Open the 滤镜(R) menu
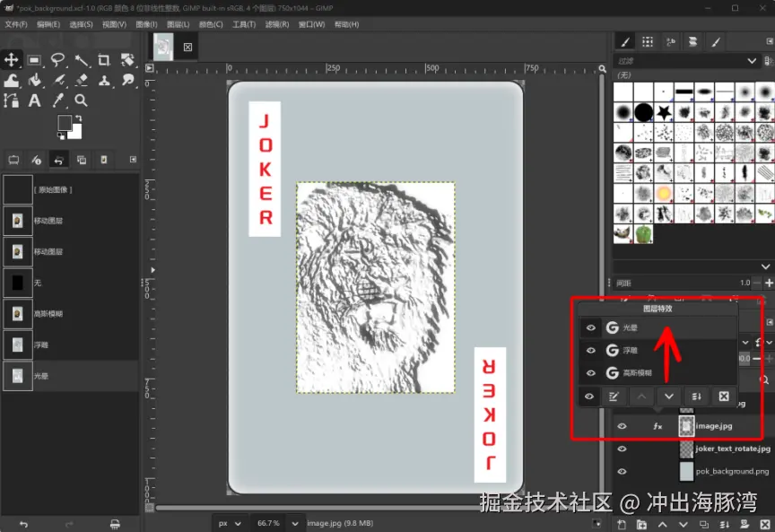The width and height of the screenshot is (775, 532). 277,24
